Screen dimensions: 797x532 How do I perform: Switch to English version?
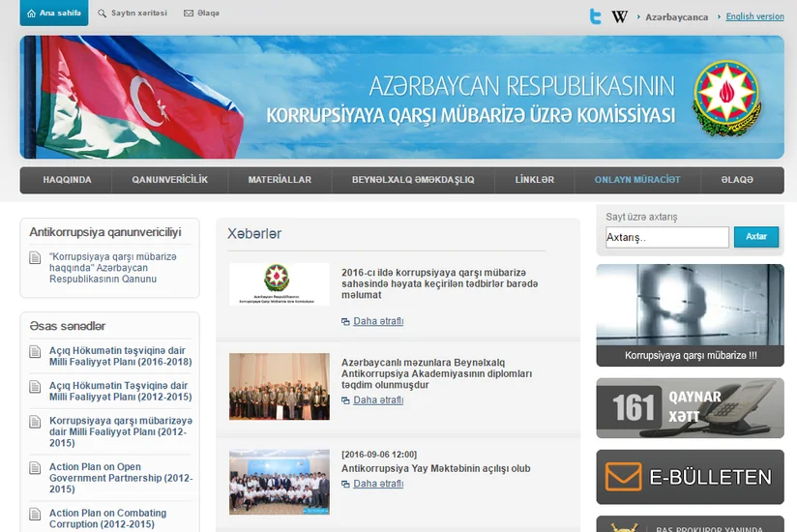(754, 16)
